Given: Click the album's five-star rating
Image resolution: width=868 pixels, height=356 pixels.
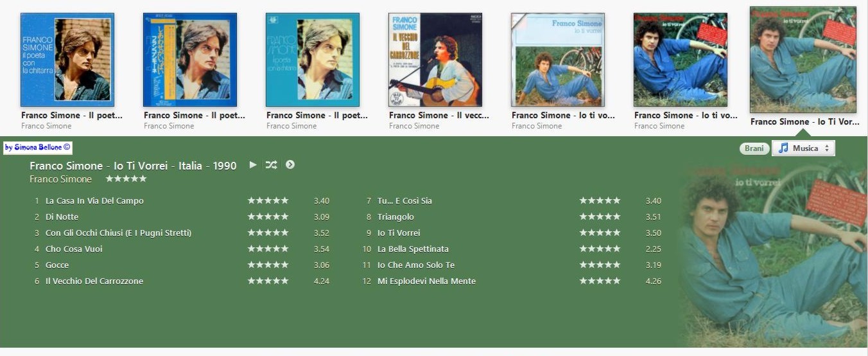Looking at the screenshot, I should [x=126, y=179].
